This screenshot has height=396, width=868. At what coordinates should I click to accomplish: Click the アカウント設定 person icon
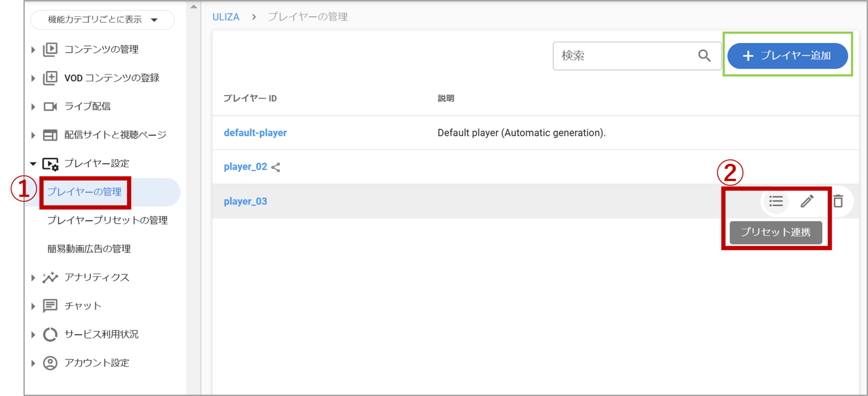(x=50, y=363)
